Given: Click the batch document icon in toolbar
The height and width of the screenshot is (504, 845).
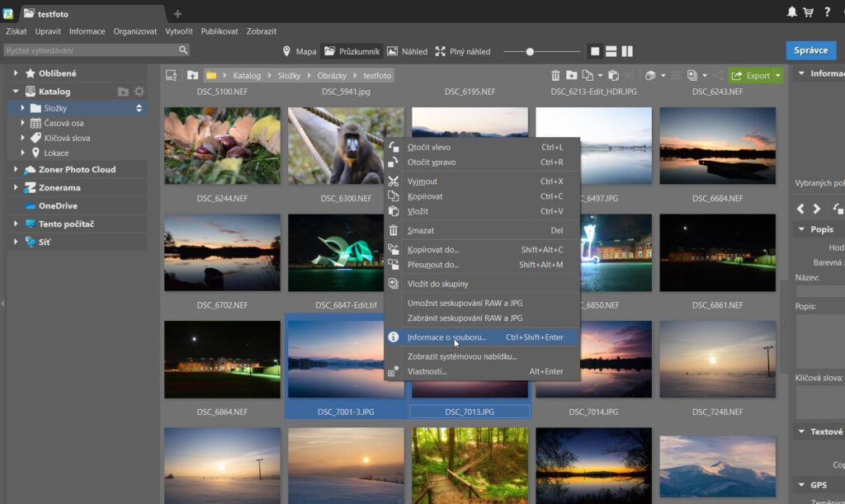Looking at the screenshot, I should 692,75.
